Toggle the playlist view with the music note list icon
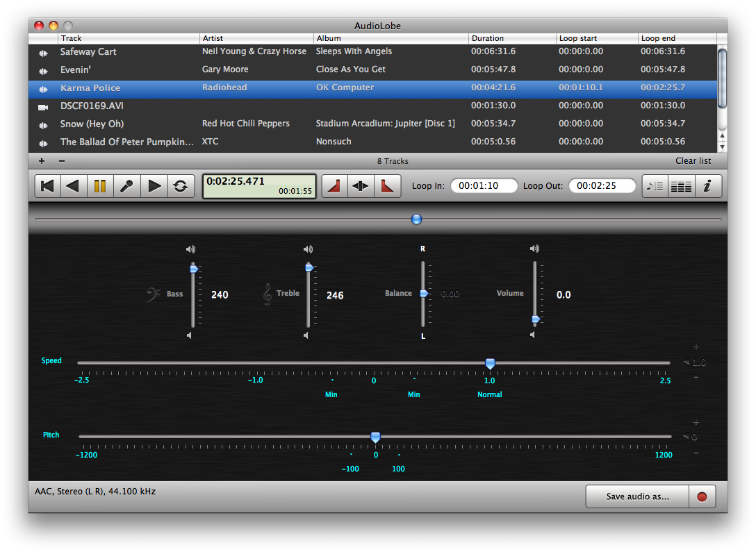The width and height of the screenshot is (756, 552). point(655,186)
